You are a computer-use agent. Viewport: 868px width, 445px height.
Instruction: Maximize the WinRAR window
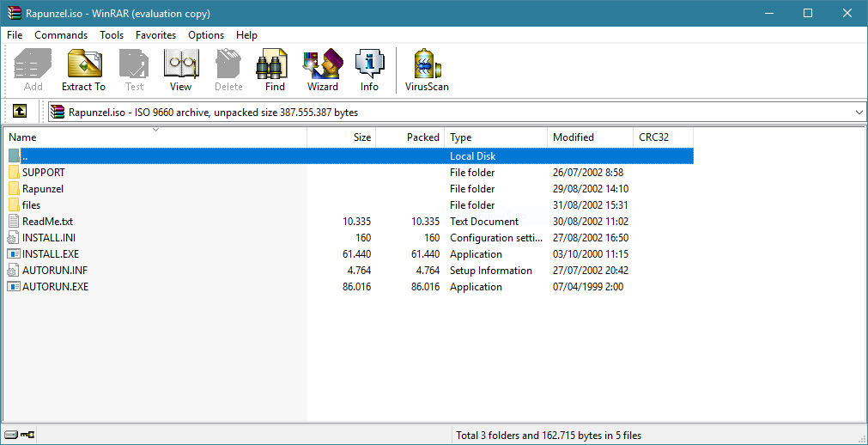tap(808, 13)
